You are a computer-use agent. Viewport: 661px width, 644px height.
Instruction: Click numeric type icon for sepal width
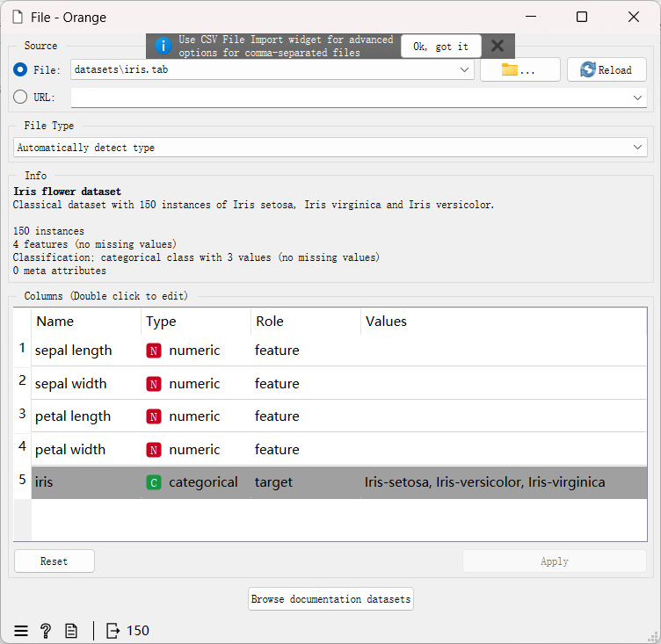tap(154, 384)
